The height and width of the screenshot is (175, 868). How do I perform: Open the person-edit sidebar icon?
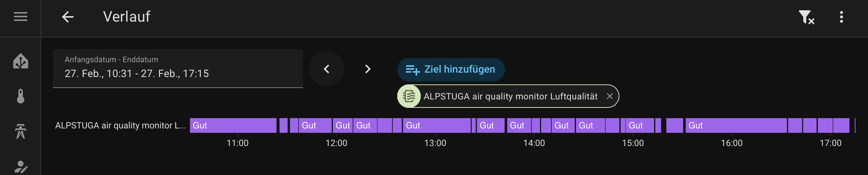[x=21, y=167]
